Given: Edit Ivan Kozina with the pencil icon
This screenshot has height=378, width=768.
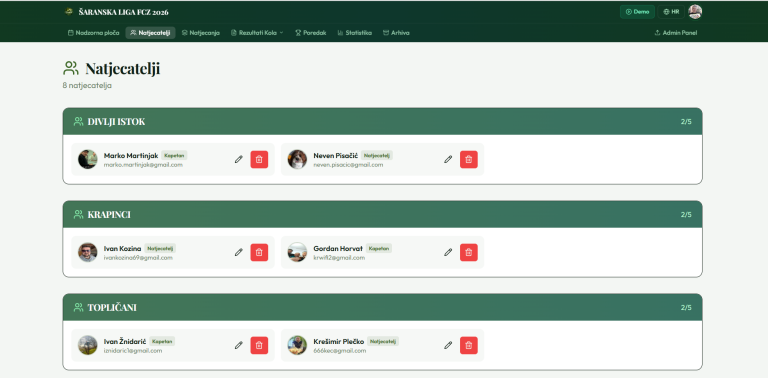Looking at the screenshot, I should [239, 252].
